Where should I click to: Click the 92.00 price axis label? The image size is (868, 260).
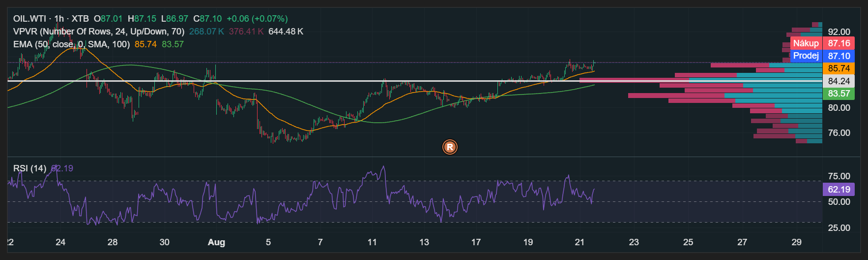tap(839, 32)
